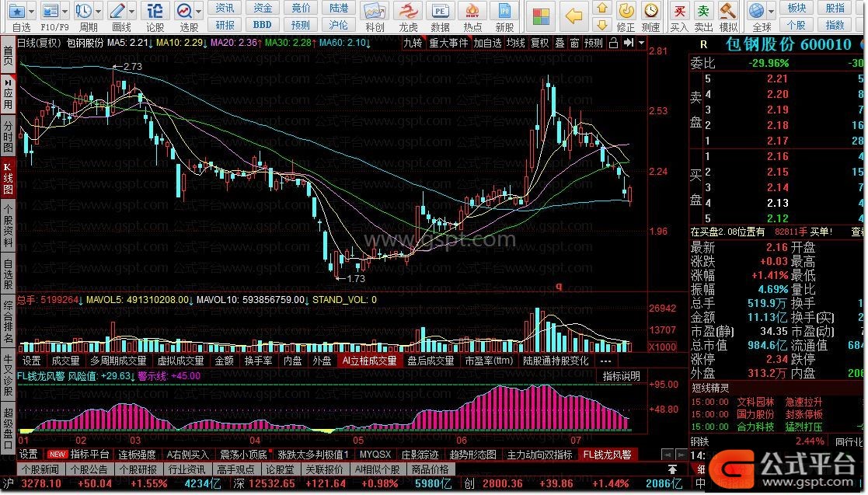Open the 科创 board icon
This screenshot has width=868, height=495.
[375, 11]
